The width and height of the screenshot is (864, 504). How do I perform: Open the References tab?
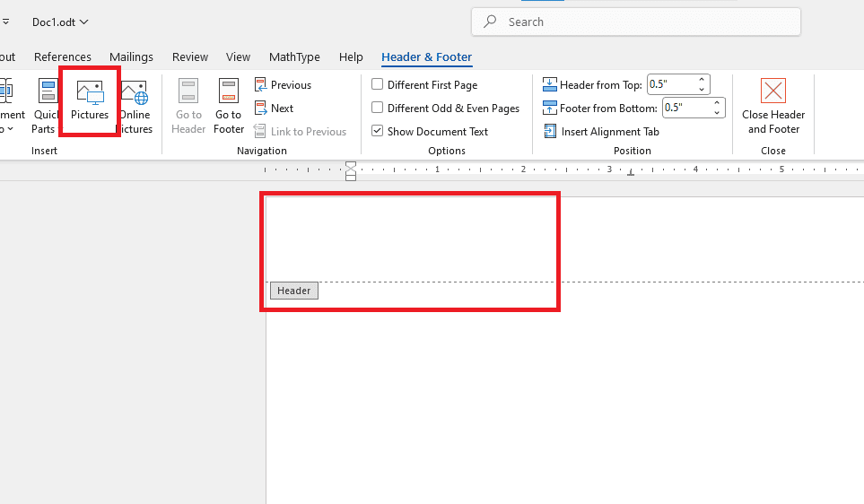point(62,56)
